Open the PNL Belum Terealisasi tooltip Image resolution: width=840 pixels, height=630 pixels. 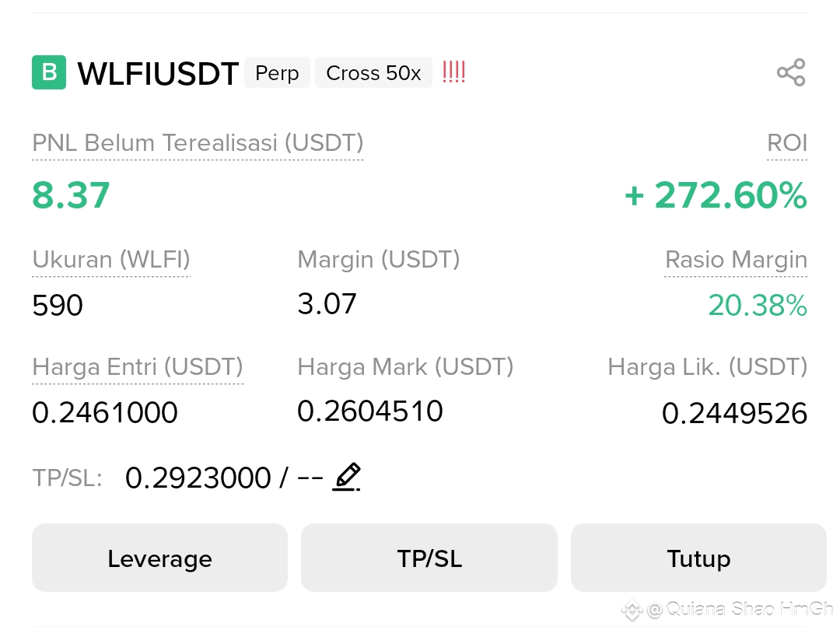tap(197, 143)
